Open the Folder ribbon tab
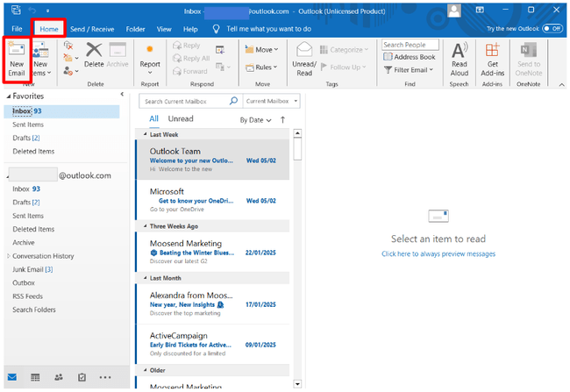The width and height of the screenshot is (570, 392). coord(135,29)
